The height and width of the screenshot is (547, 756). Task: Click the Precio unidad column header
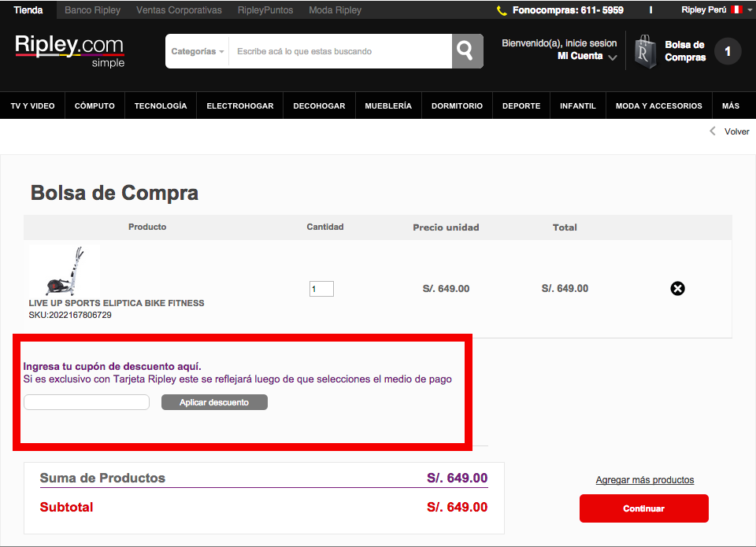point(446,227)
